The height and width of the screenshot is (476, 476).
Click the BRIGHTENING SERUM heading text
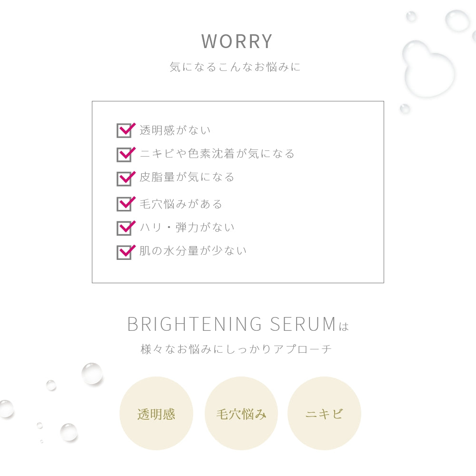tap(232, 324)
